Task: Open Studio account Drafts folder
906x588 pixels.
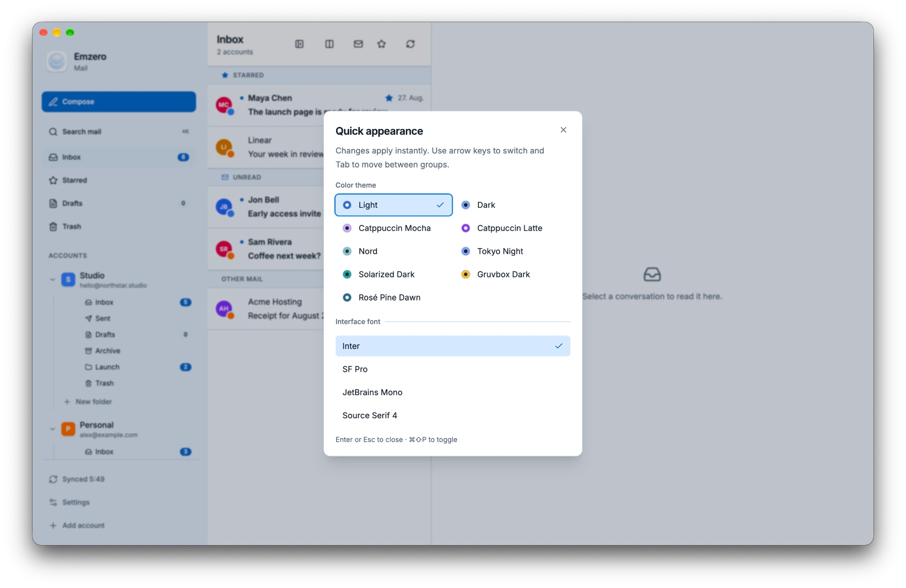Action: click(x=137, y=335)
